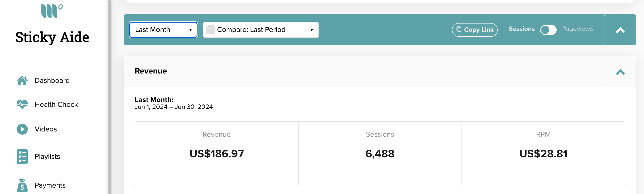Switch to the Pageviews label option

click(577, 29)
